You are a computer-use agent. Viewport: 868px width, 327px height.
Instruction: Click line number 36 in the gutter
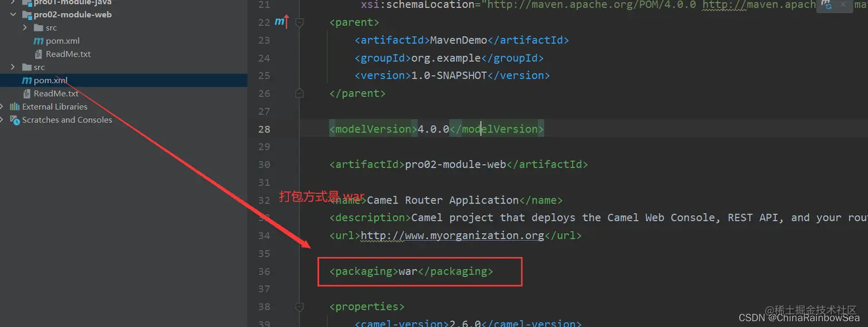pos(264,271)
